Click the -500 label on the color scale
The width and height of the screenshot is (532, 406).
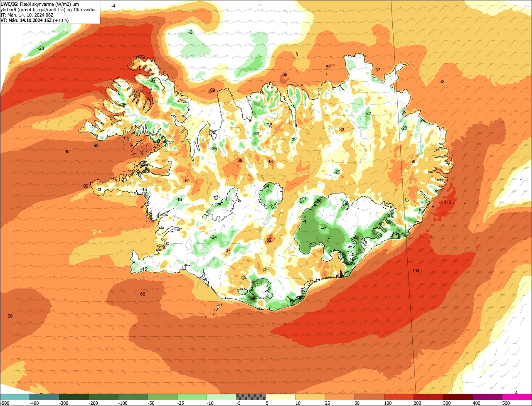coord(5,403)
